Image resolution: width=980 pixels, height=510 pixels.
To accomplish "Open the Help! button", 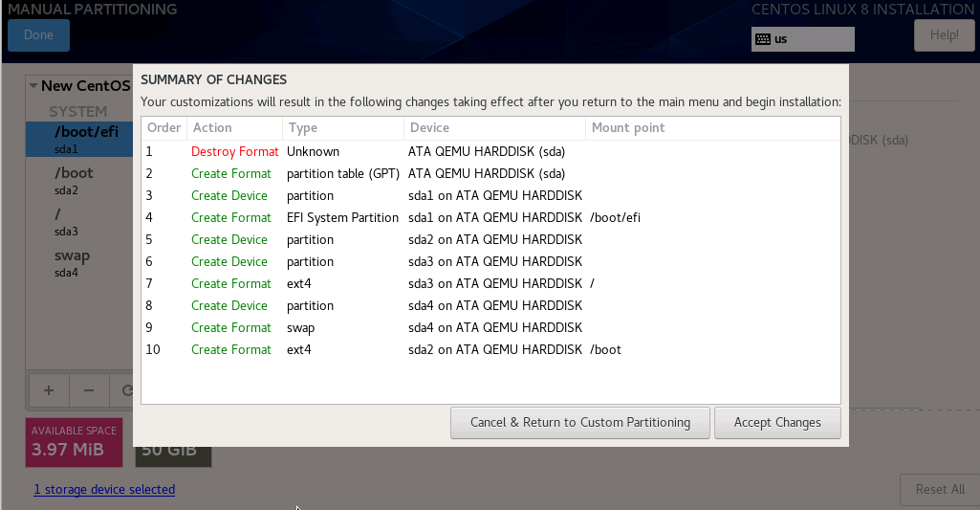I will pos(944,35).
